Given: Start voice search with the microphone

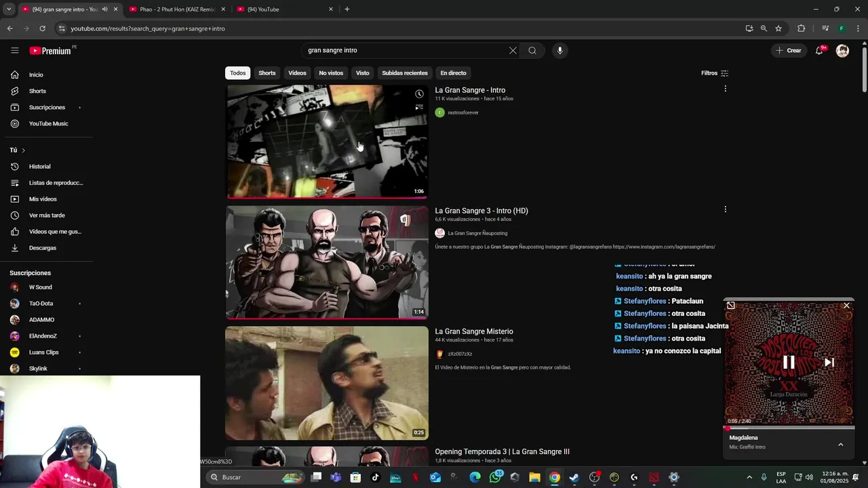Looking at the screenshot, I should (559, 50).
